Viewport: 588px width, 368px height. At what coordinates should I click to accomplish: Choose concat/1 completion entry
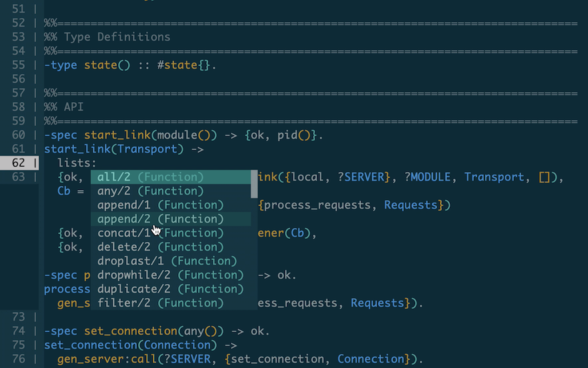(x=171, y=233)
